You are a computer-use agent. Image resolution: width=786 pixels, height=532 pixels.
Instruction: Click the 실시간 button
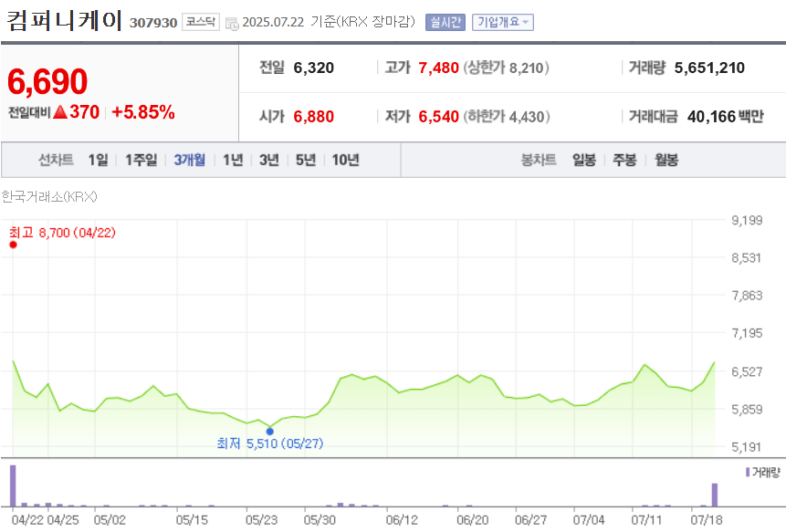point(445,22)
